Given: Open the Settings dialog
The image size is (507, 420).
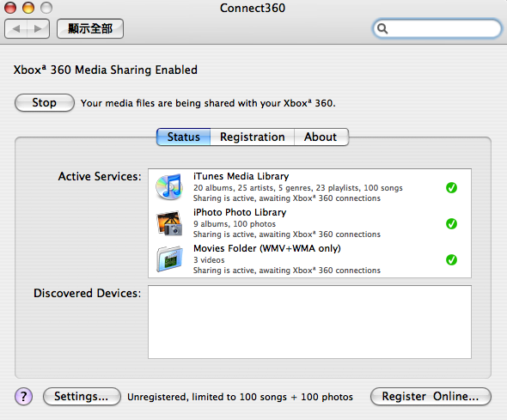Looking at the screenshot, I should click(82, 397).
